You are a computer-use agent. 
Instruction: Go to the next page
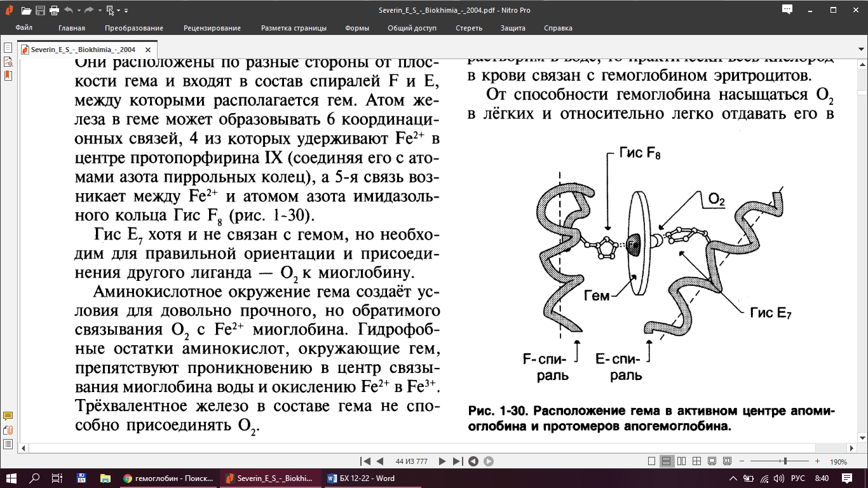(443, 461)
